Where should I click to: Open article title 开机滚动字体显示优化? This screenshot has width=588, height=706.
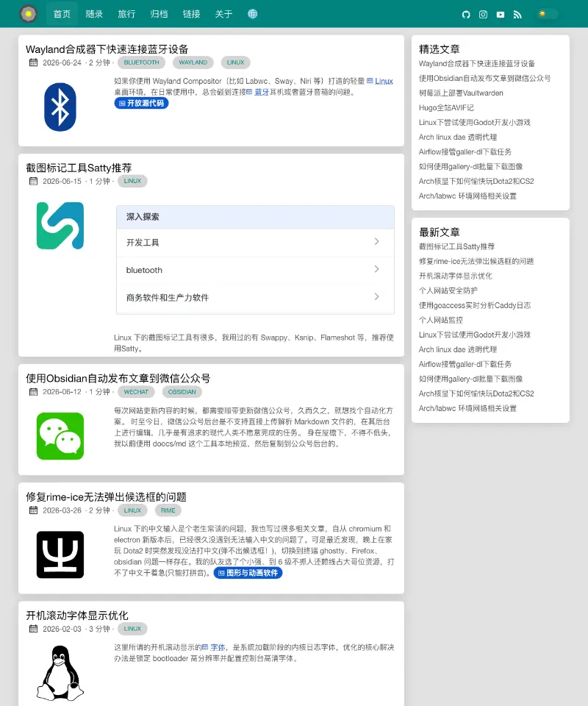(x=77, y=616)
